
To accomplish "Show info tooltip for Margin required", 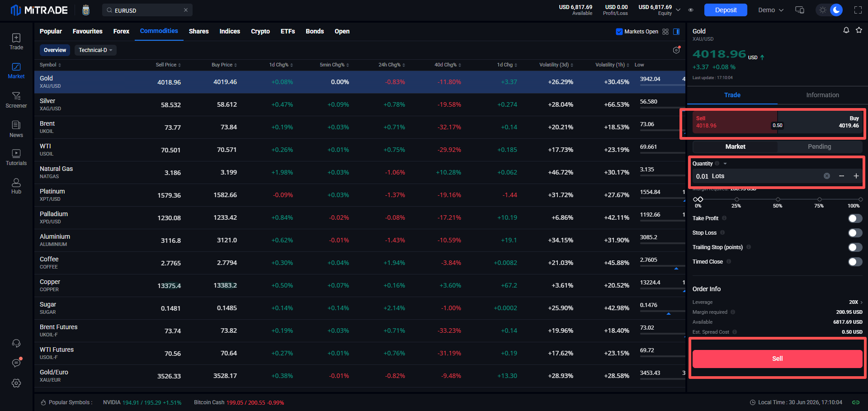I will 733,312.
